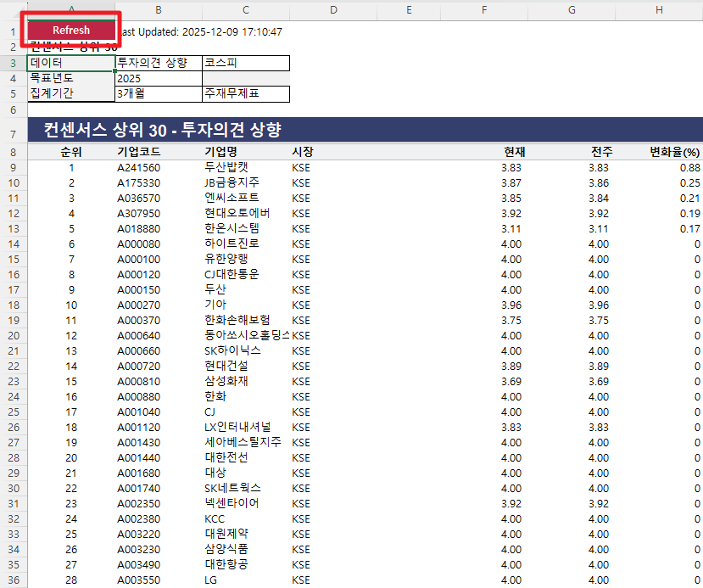Click the select-all corner of the sheet
Screen dimensions: 703x588
tap(14, 9)
